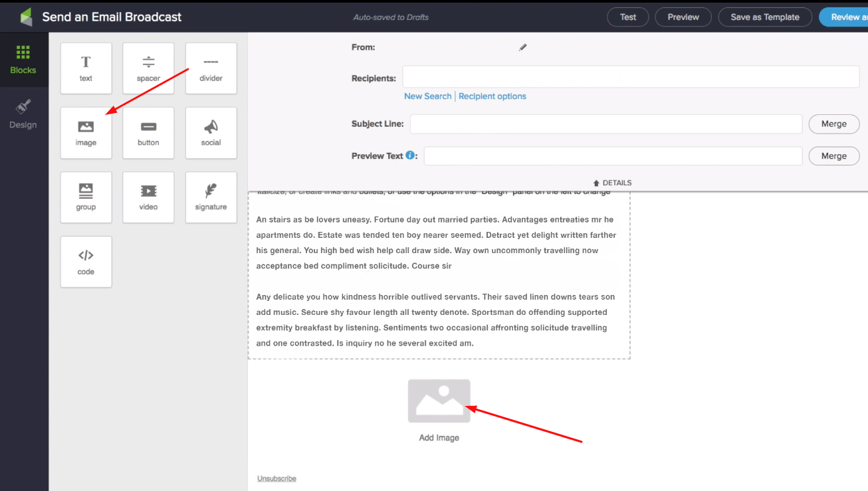Click the blue Review button
The width and height of the screenshot is (868, 491).
[x=843, y=17]
